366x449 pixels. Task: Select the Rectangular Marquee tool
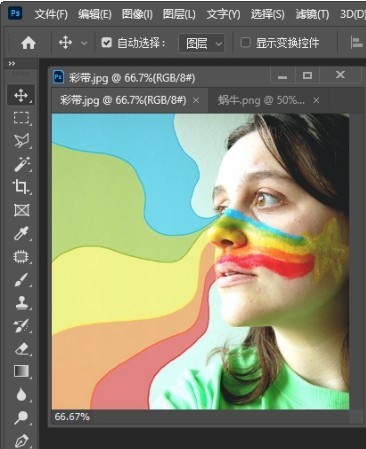(x=21, y=118)
